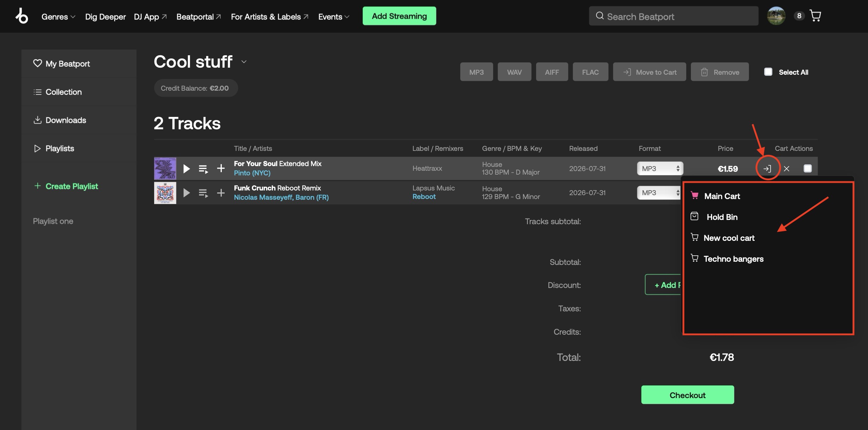Open the shopping cart icon in header
The height and width of the screenshot is (430, 868).
tap(815, 16)
